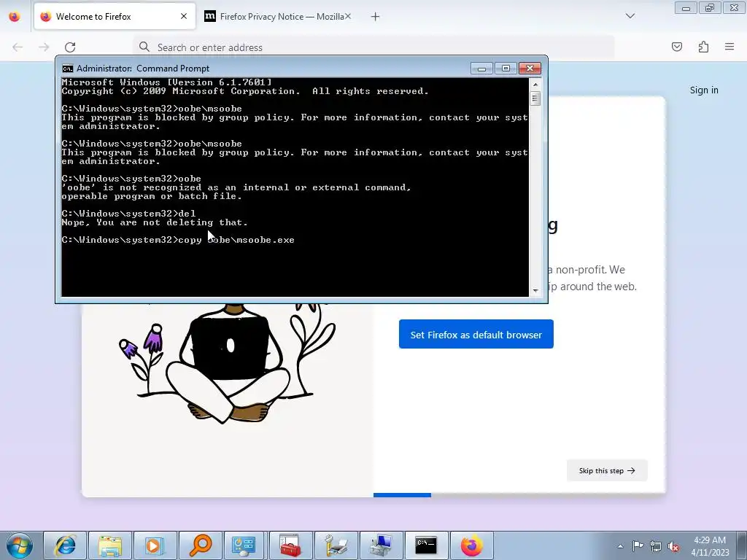Minimize the Command Prompt window
This screenshot has height=560, width=747.
pos(481,69)
